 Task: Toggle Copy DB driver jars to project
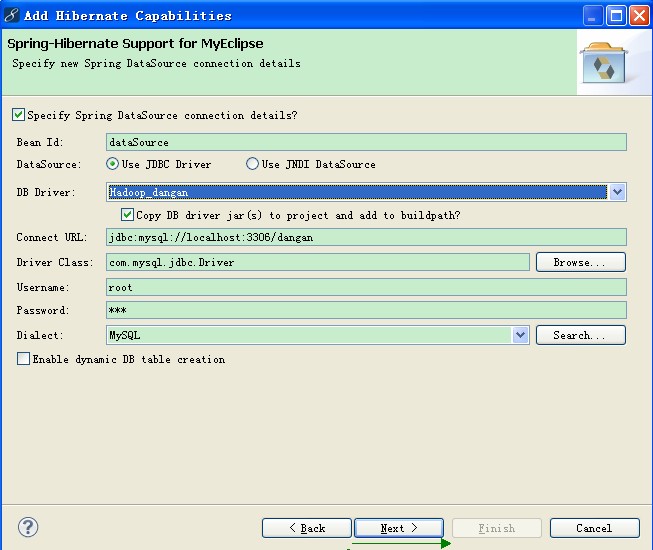click(x=127, y=215)
